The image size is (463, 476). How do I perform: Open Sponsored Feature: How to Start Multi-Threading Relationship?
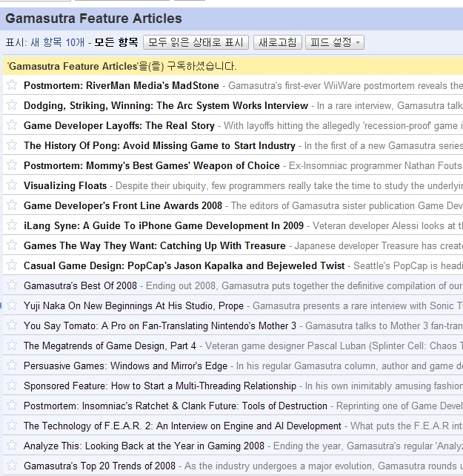click(x=160, y=386)
